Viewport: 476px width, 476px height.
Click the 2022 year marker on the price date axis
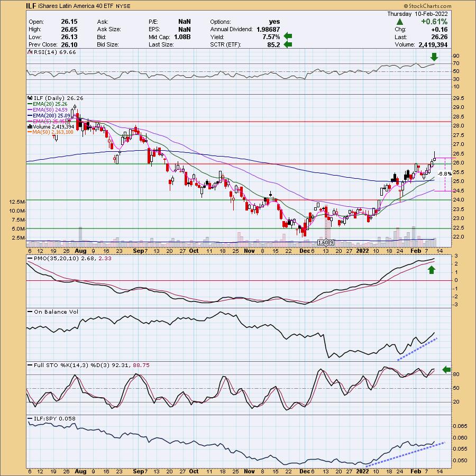click(362, 251)
